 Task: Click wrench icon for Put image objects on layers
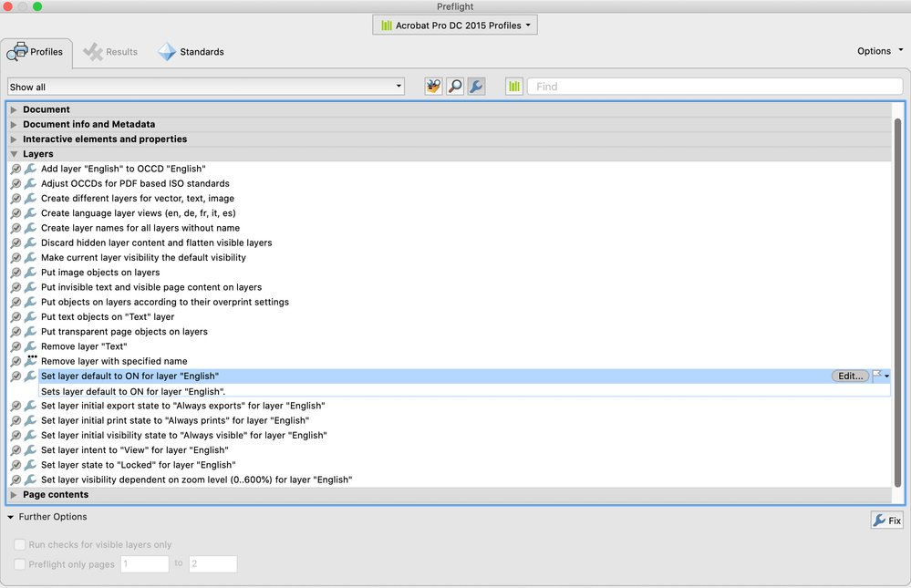tap(30, 272)
